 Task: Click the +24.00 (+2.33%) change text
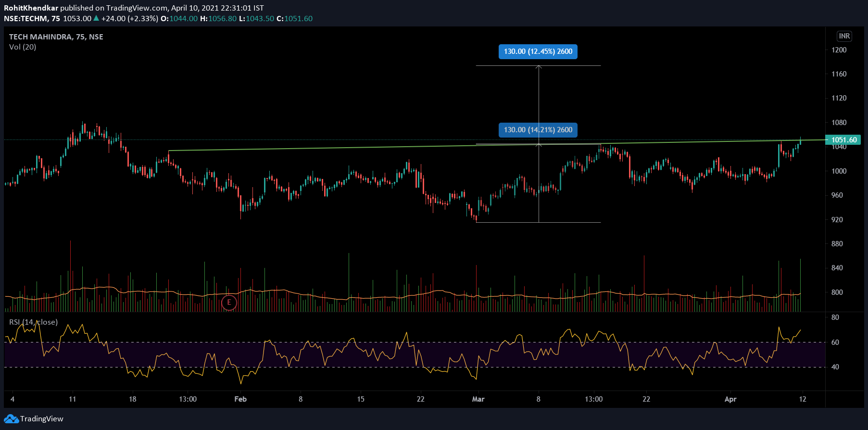point(130,19)
